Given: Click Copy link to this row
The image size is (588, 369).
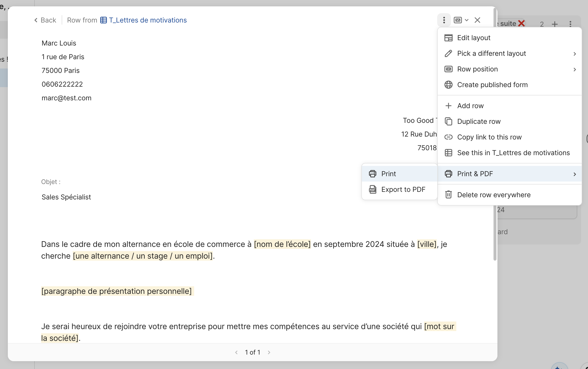Looking at the screenshot, I should 489,137.
